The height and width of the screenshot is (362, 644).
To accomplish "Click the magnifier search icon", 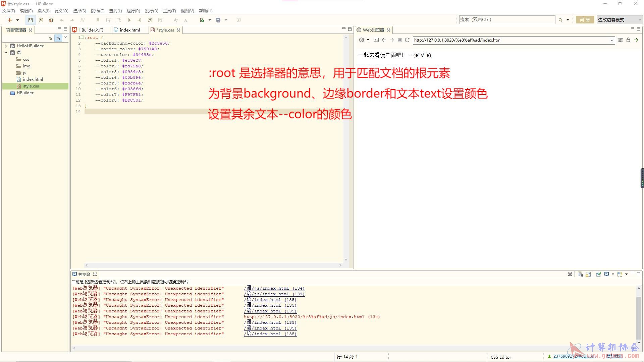I will click(560, 20).
